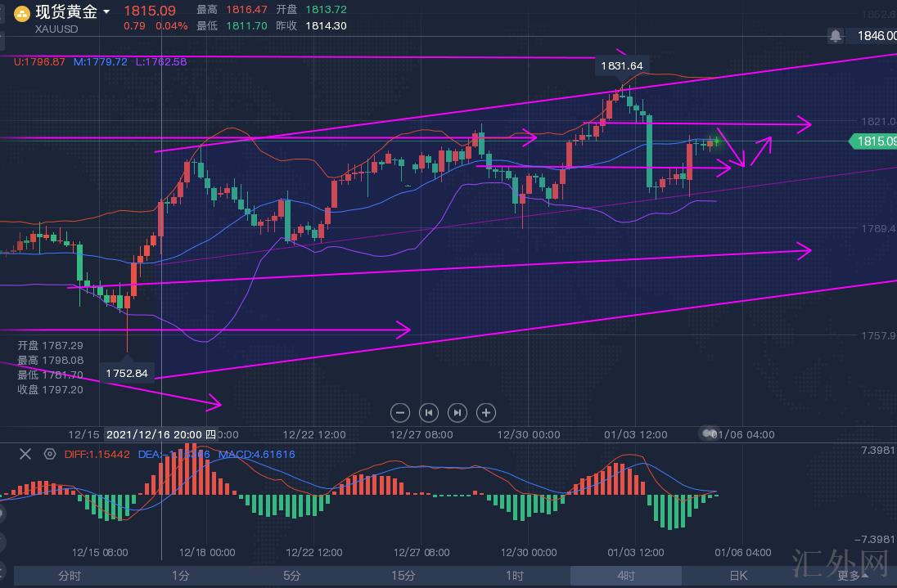Jump to next bars with skip-forward button

click(x=457, y=412)
